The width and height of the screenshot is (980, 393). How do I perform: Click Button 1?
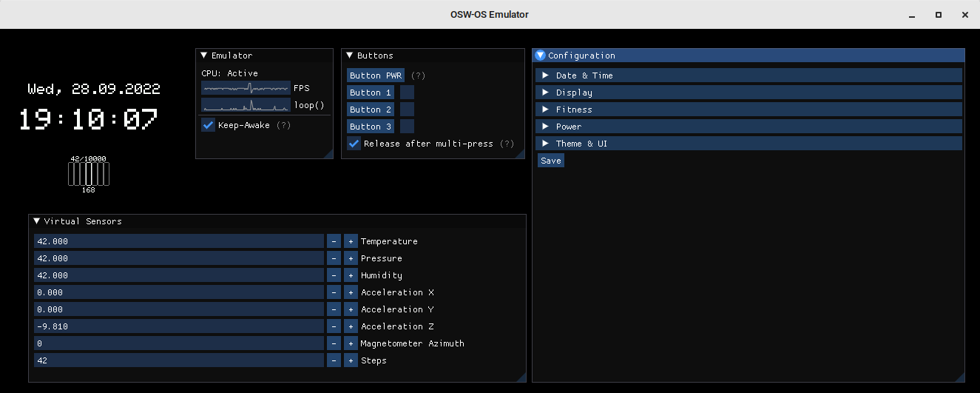pos(371,93)
